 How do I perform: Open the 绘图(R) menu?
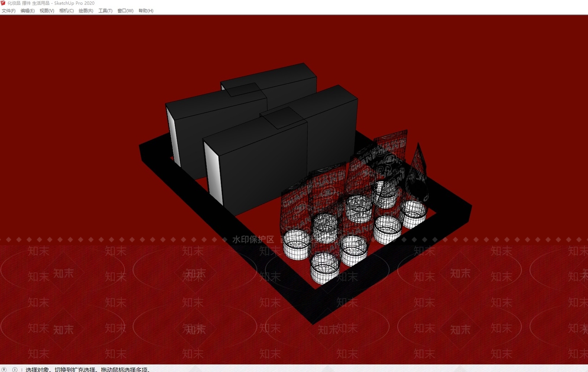(x=86, y=11)
